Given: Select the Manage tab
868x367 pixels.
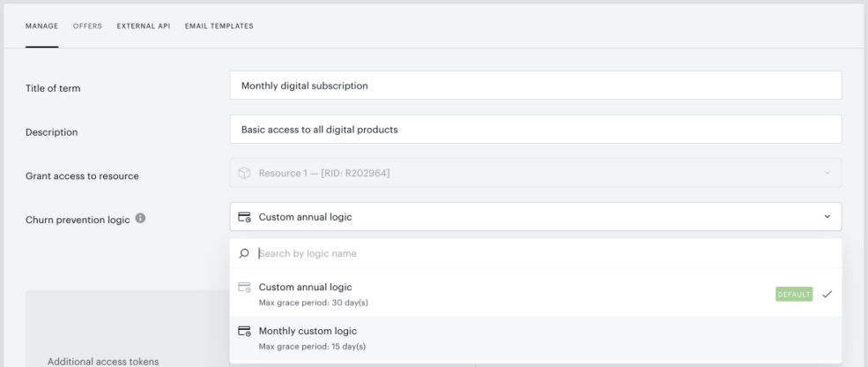Looking at the screenshot, I should [41, 26].
